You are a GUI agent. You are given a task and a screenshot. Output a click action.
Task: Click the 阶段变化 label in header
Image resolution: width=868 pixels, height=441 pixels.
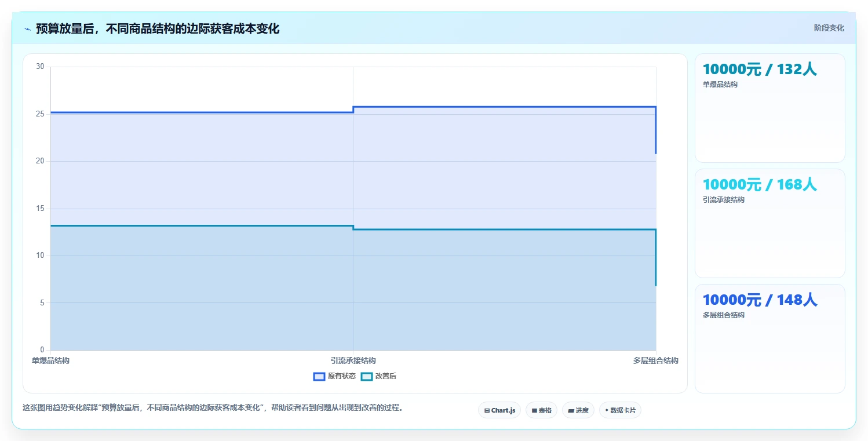[x=829, y=28]
